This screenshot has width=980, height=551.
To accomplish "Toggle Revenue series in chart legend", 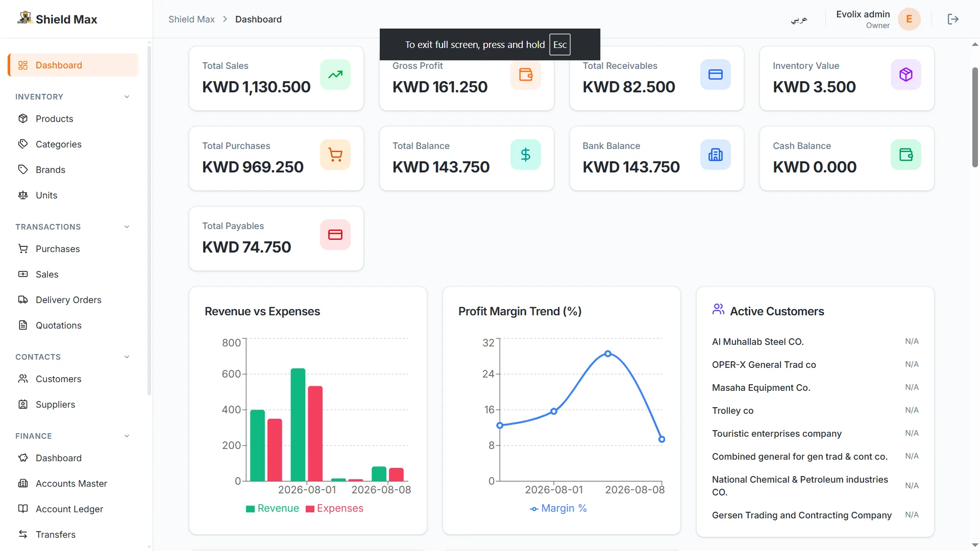I will click(x=273, y=509).
